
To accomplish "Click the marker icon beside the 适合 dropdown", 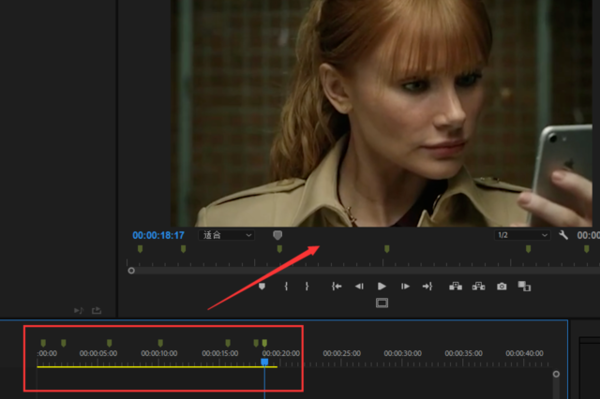I will (x=277, y=235).
